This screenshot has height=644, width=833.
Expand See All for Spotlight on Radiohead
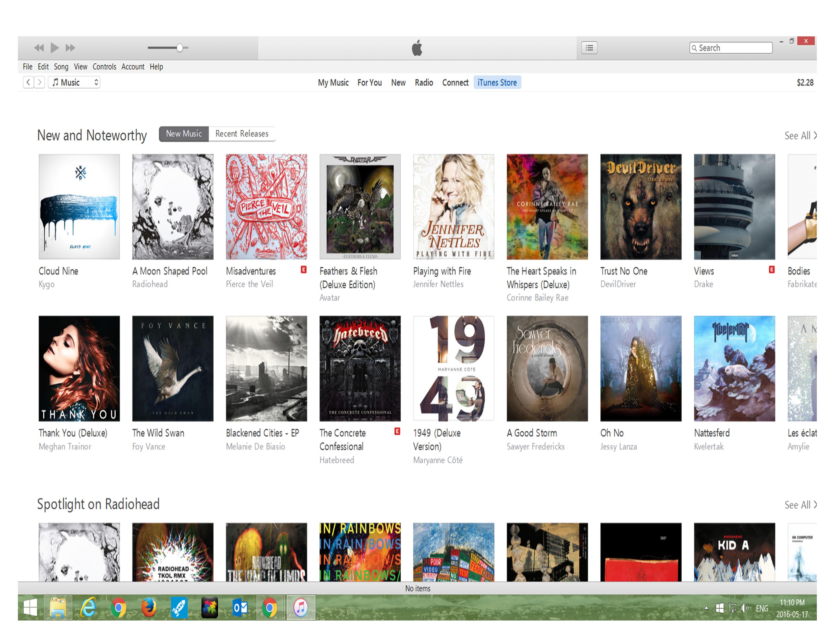click(x=800, y=505)
